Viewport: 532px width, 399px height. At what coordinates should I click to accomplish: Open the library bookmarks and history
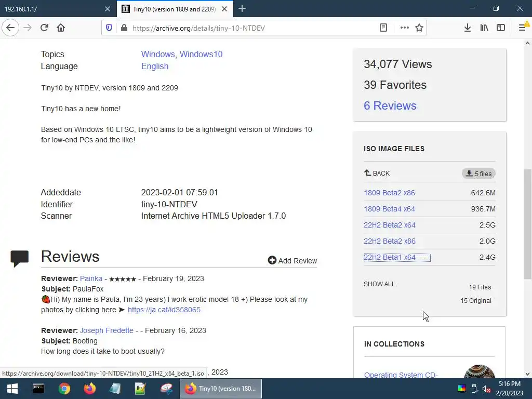[x=484, y=28]
